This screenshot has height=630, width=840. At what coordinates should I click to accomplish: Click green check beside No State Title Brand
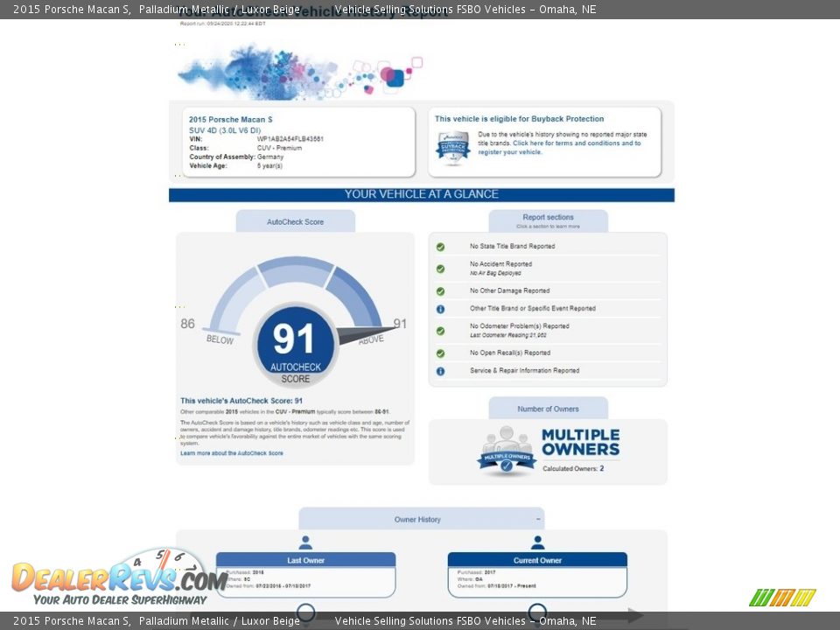(x=440, y=247)
